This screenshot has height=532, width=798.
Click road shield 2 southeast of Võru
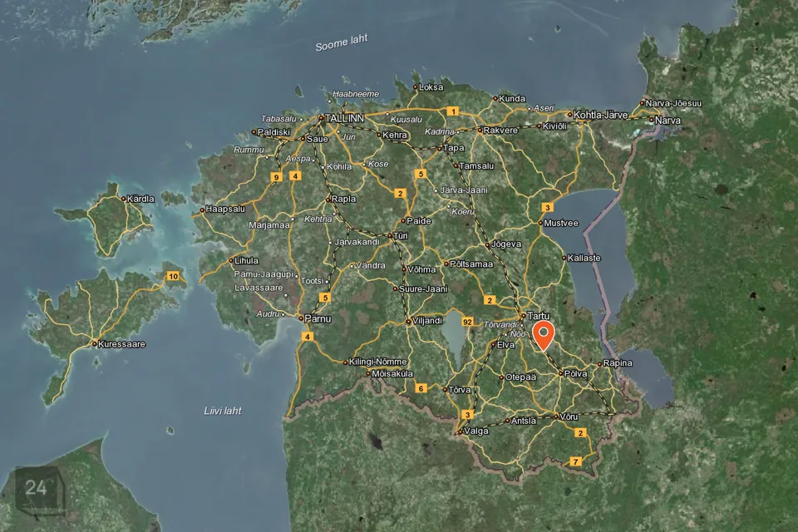coord(579,433)
